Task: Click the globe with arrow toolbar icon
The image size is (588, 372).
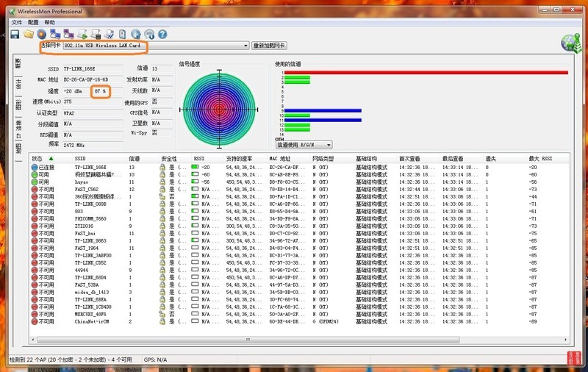Action: coord(136,34)
